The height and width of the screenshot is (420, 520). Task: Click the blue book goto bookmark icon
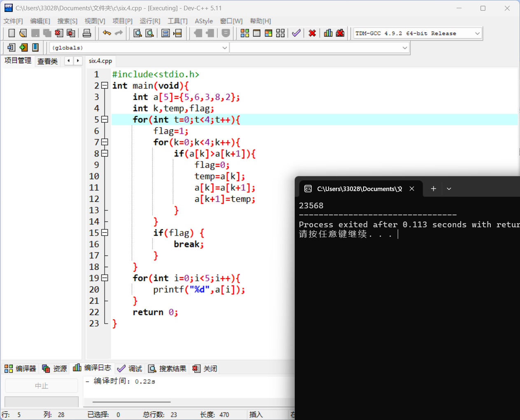coord(35,47)
